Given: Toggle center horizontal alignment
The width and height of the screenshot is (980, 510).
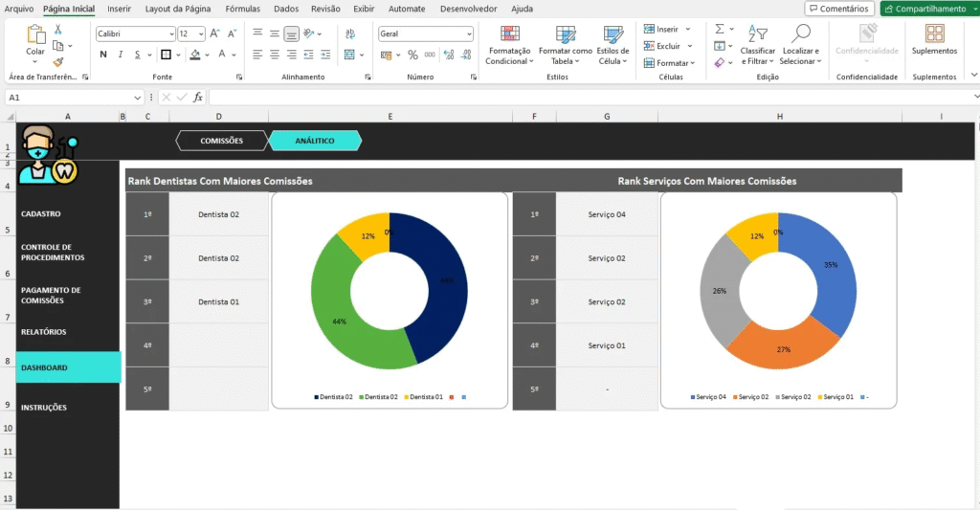Looking at the screenshot, I should tap(275, 55).
